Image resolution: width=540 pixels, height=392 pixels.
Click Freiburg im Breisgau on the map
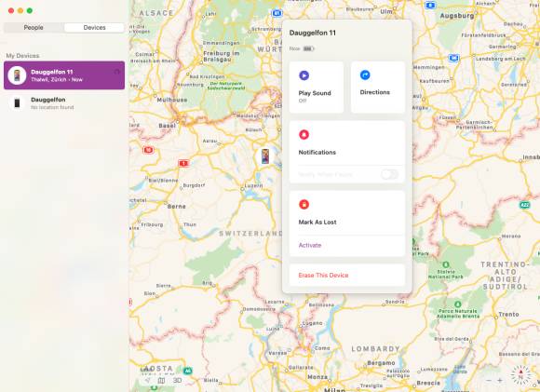221,56
